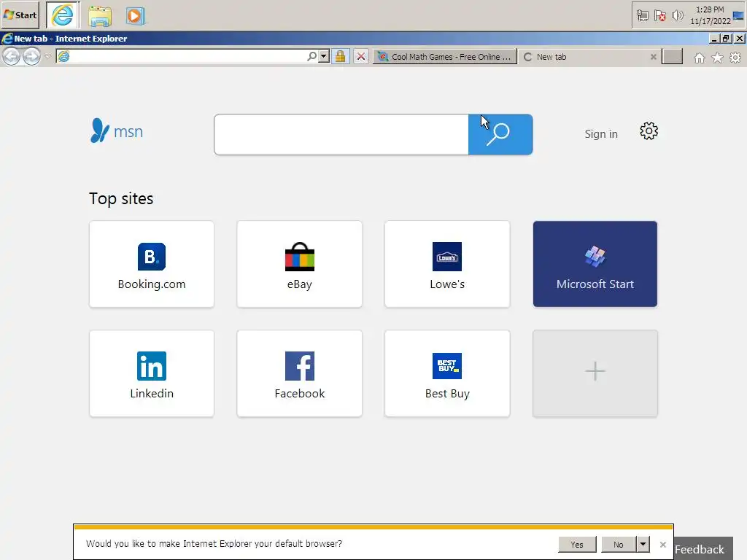747x560 pixels.
Task: Open the Linkedin top site tile
Action: pos(152,373)
